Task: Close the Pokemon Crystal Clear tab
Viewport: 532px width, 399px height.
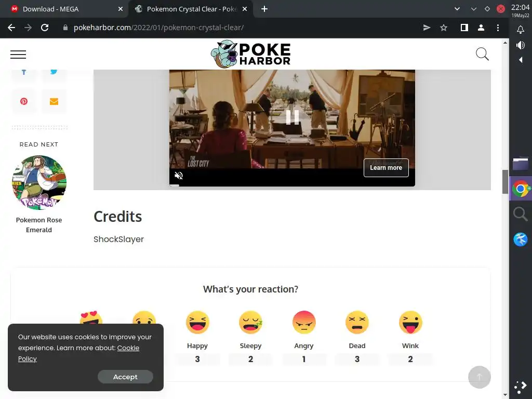Action: [244, 9]
